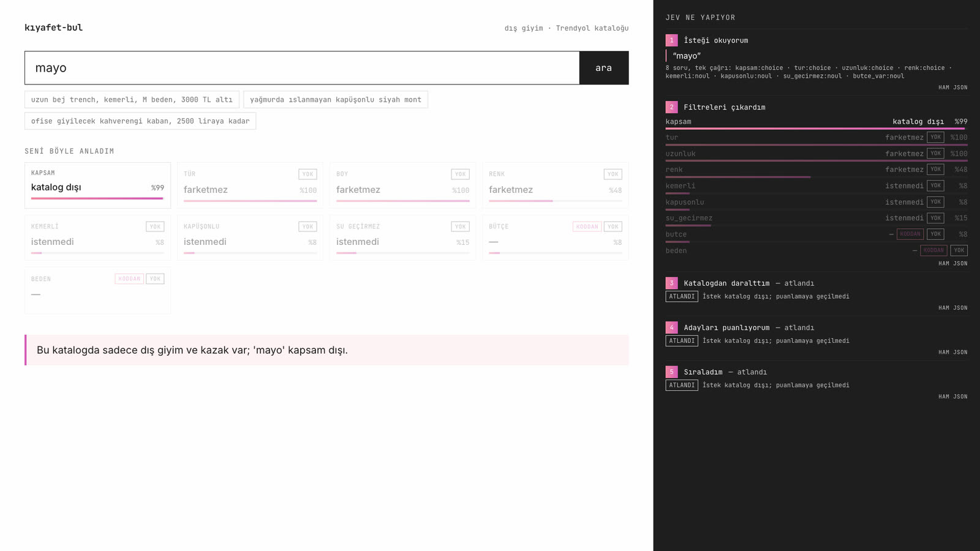
Task: Click the RENK card showing %48
Action: point(555,186)
